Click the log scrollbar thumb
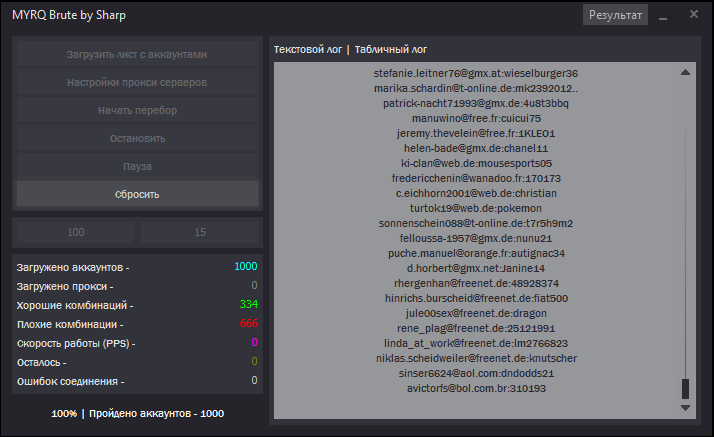Image resolution: width=714 pixels, height=437 pixels. point(685,389)
